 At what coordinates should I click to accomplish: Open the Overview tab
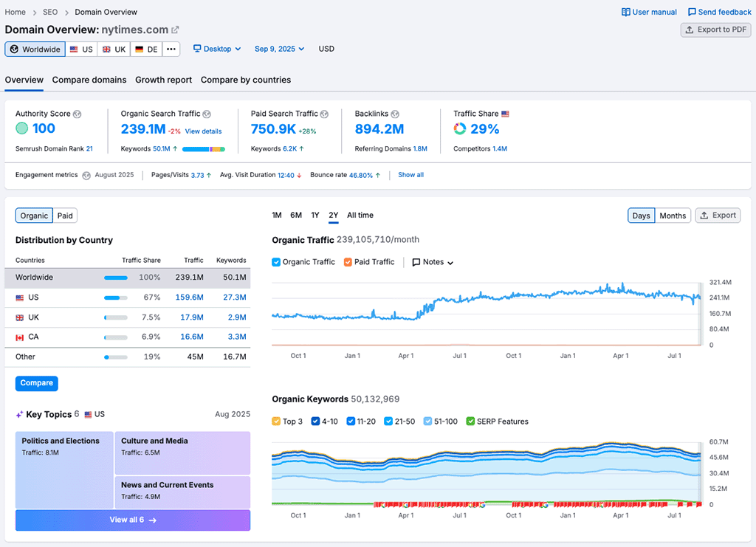(24, 80)
